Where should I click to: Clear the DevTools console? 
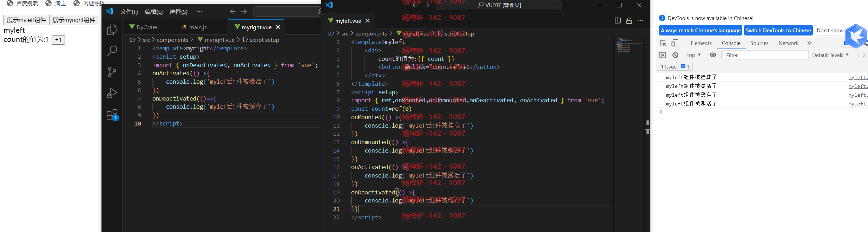point(675,55)
